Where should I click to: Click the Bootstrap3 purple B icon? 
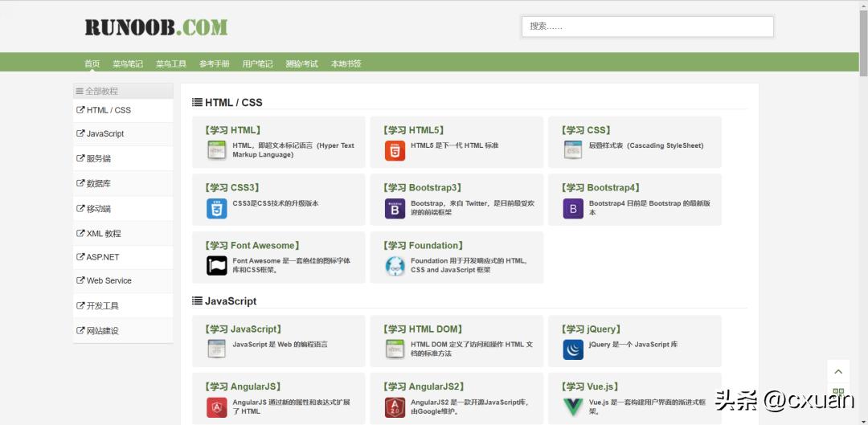pyautogui.click(x=395, y=208)
